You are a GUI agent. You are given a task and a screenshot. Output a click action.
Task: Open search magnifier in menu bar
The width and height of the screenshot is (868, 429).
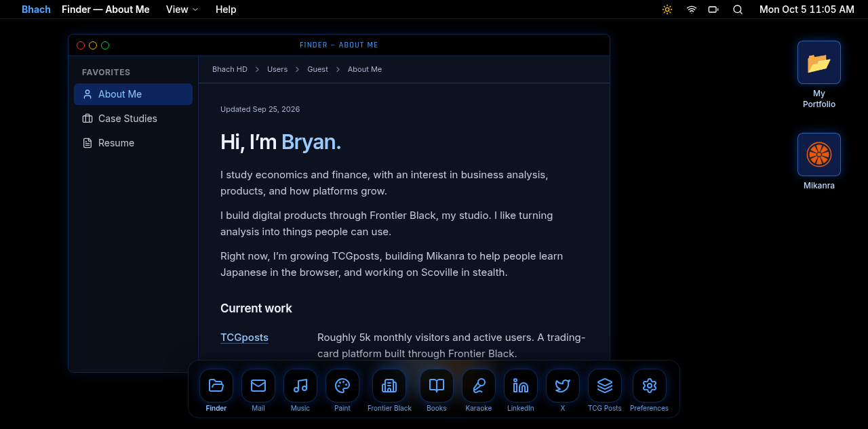coord(738,9)
